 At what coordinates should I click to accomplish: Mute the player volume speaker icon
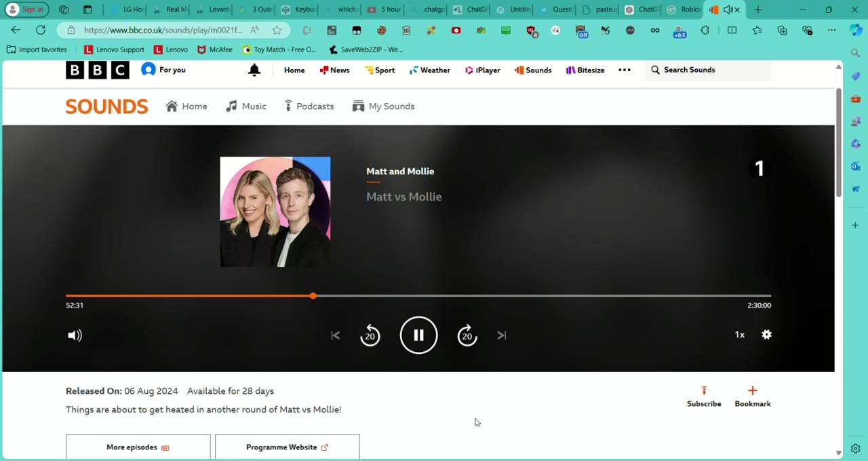[75, 335]
